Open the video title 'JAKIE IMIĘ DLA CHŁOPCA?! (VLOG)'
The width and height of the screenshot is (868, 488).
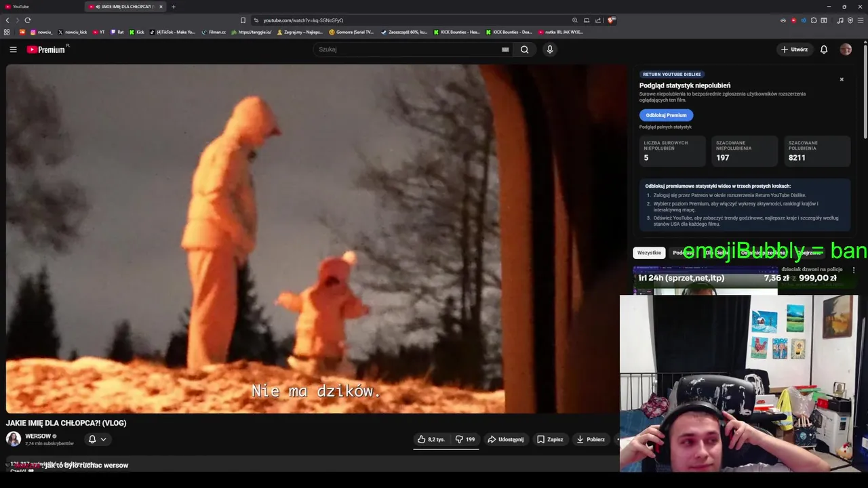click(66, 423)
